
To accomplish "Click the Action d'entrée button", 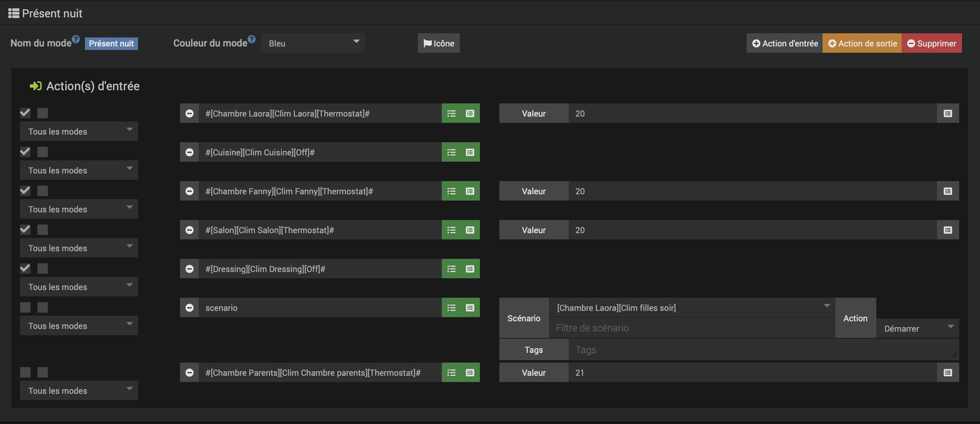I will (784, 43).
